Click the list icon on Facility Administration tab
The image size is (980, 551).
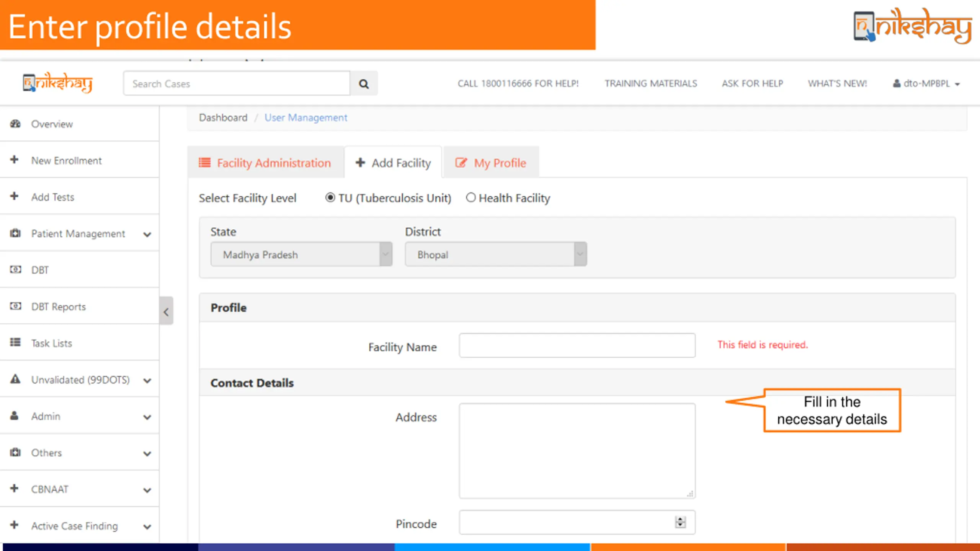click(x=205, y=163)
